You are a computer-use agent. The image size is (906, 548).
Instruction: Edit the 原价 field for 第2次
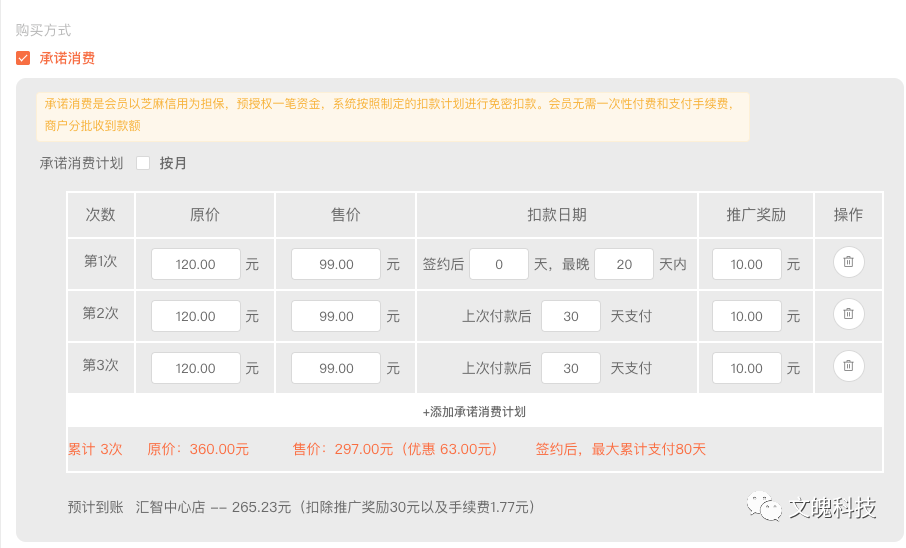pos(196,316)
